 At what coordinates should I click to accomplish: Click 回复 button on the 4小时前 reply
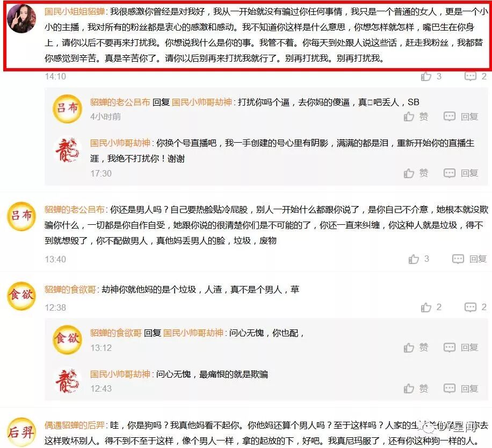(x=469, y=116)
